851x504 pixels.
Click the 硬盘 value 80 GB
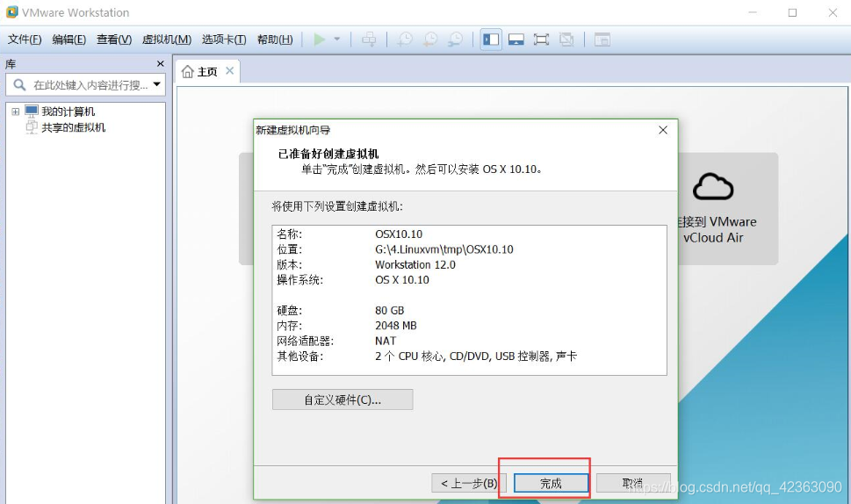(390, 310)
